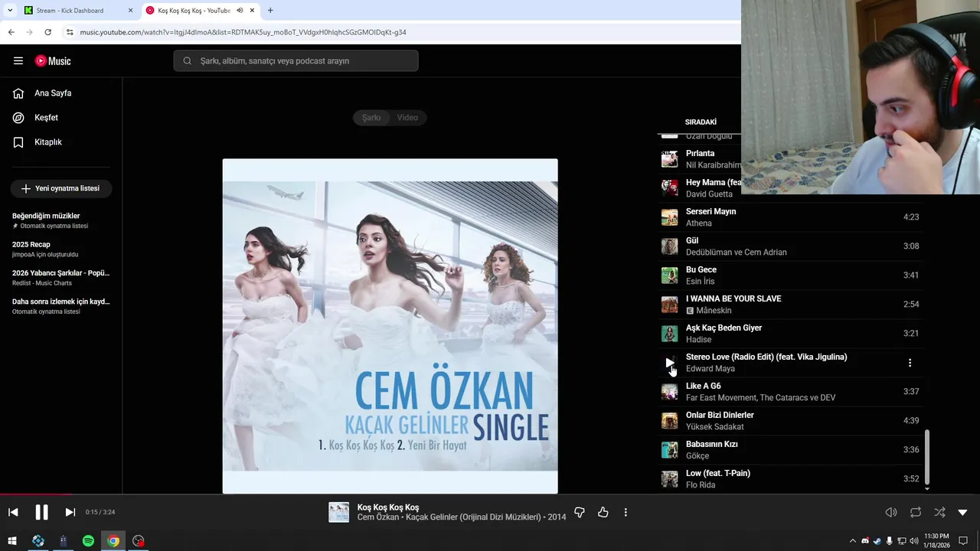The image size is (980, 551).
Task: Click the queue list scrollbar
Action: pos(927,456)
